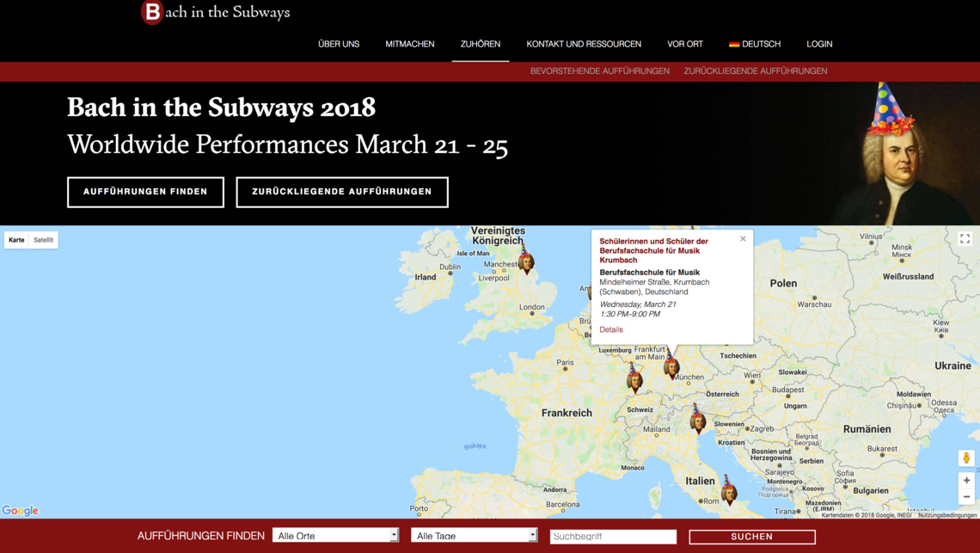Click the Wien label on the map

[752, 375]
